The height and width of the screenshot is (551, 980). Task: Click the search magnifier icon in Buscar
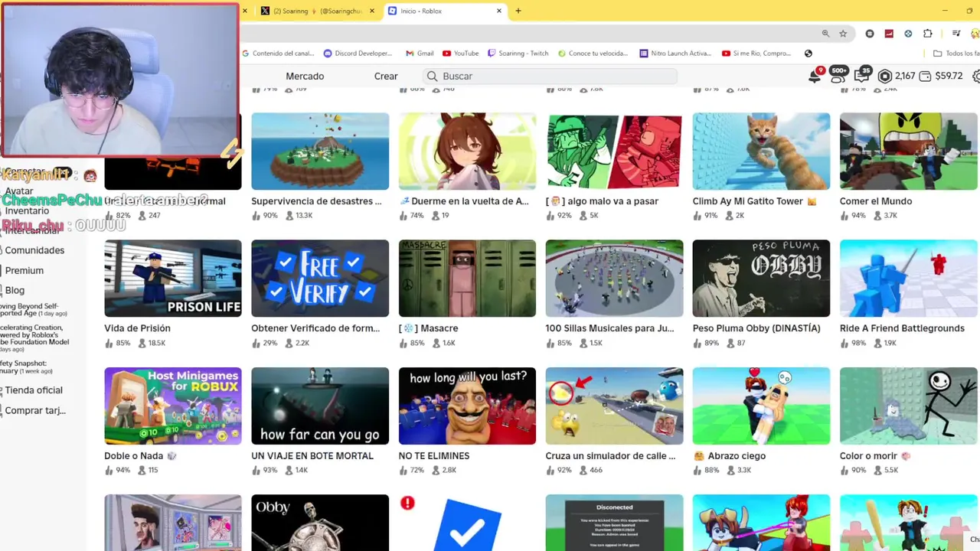(433, 76)
